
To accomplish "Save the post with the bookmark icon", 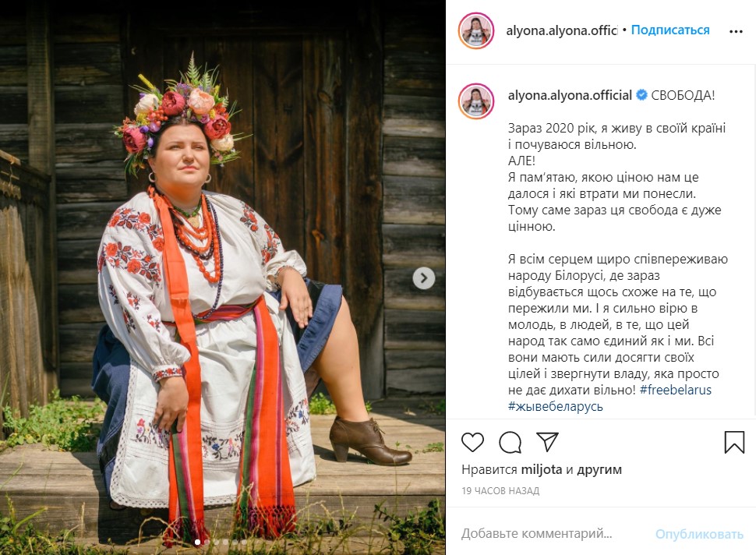I will (734, 442).
